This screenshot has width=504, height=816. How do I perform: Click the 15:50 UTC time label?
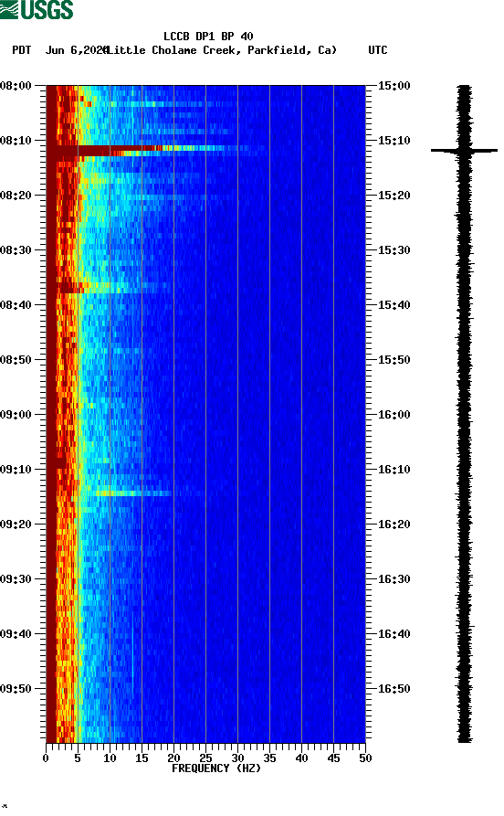click(394, 360)
